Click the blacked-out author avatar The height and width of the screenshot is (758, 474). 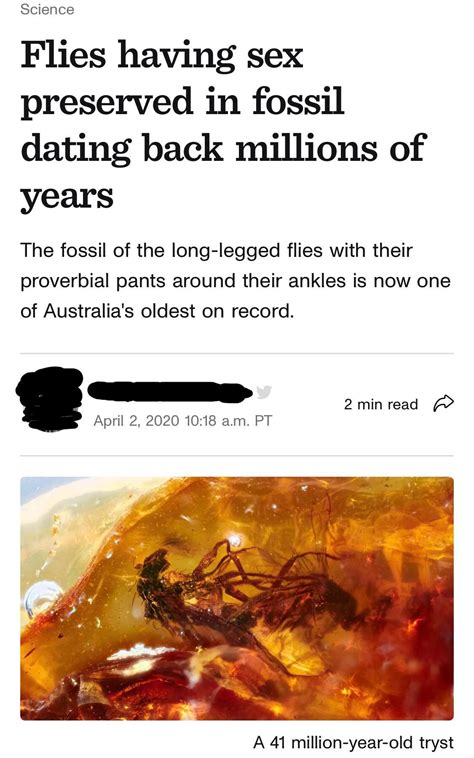point(49,399)
